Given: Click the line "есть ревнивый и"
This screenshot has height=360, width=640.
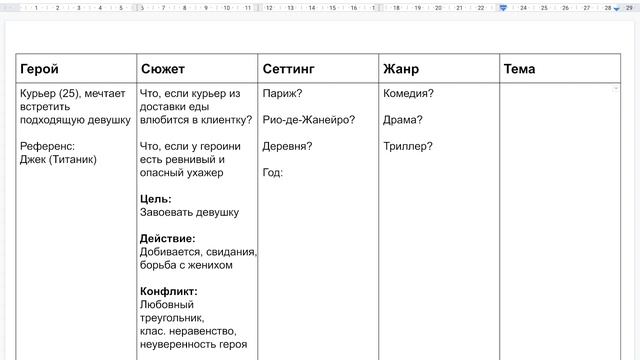Looking at the screenshot, I should 182,160.
